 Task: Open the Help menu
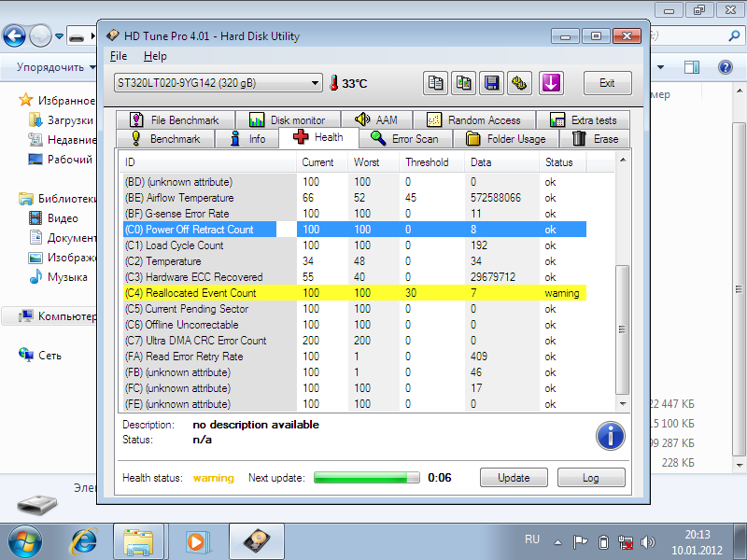pos(155,56)
